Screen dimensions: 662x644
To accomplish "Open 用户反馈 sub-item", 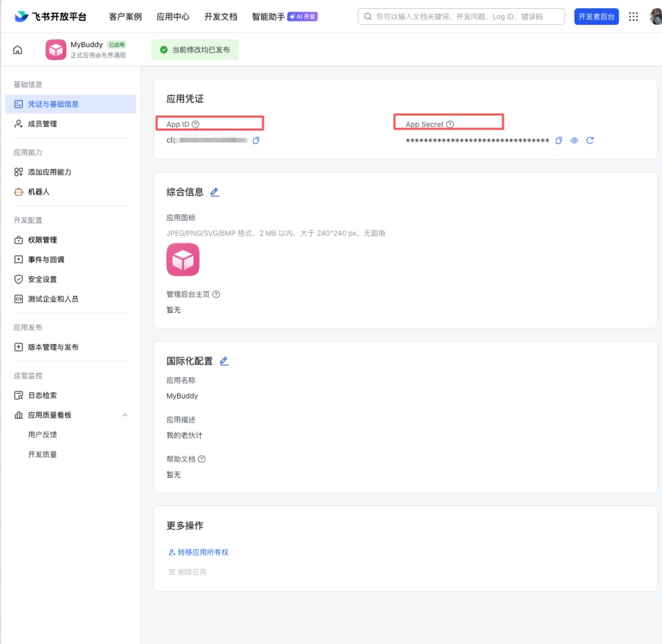I will [x=42, y=434].
